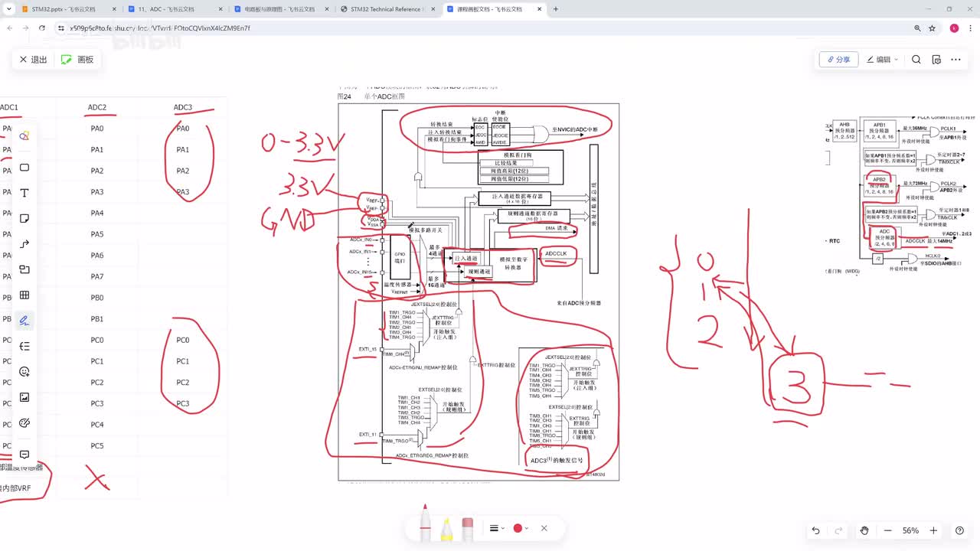Click the 退出 exit button
Screen dimensions: 980x551
[x=34, y=60]
